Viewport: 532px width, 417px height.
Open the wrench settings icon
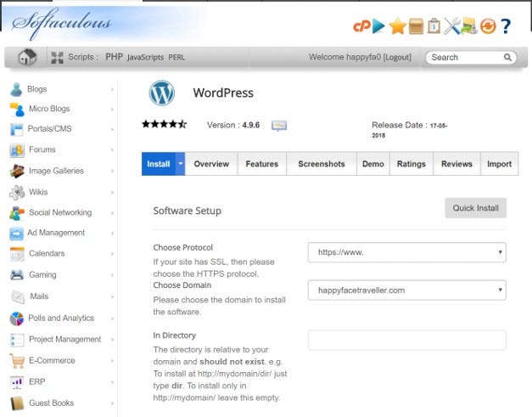(451, 25)
